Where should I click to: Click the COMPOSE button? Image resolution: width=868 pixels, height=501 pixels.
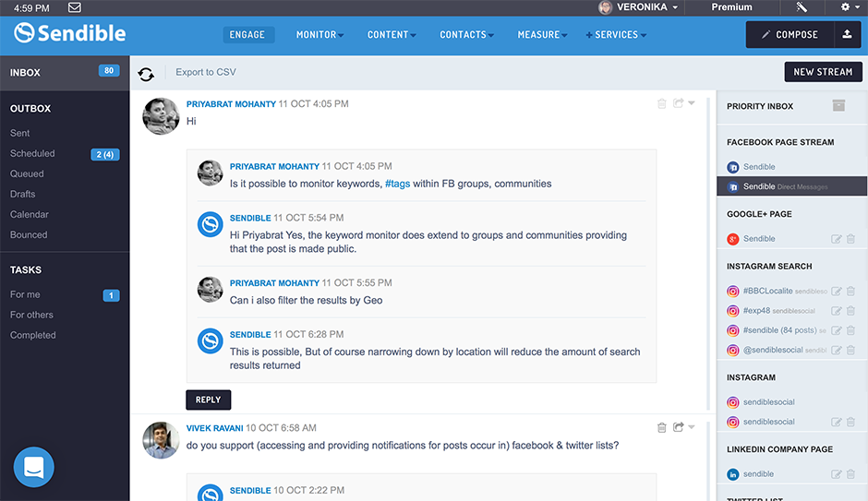click(790, 34)
